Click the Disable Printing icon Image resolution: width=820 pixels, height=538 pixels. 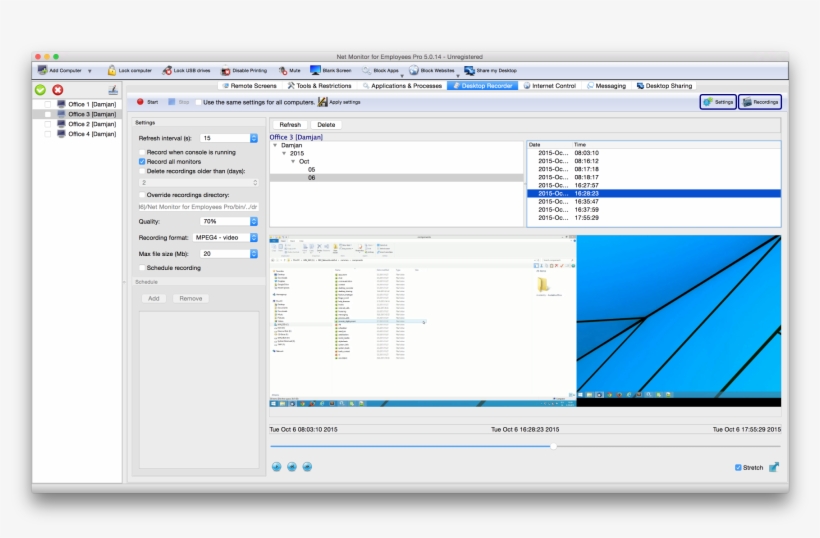tap(225, 71)
